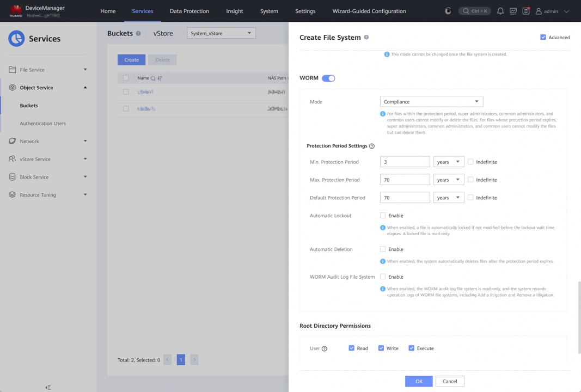The width and height of the screenshot is (581, 392).
Task: Open the notification bell icon
Action: pos(500,11)
